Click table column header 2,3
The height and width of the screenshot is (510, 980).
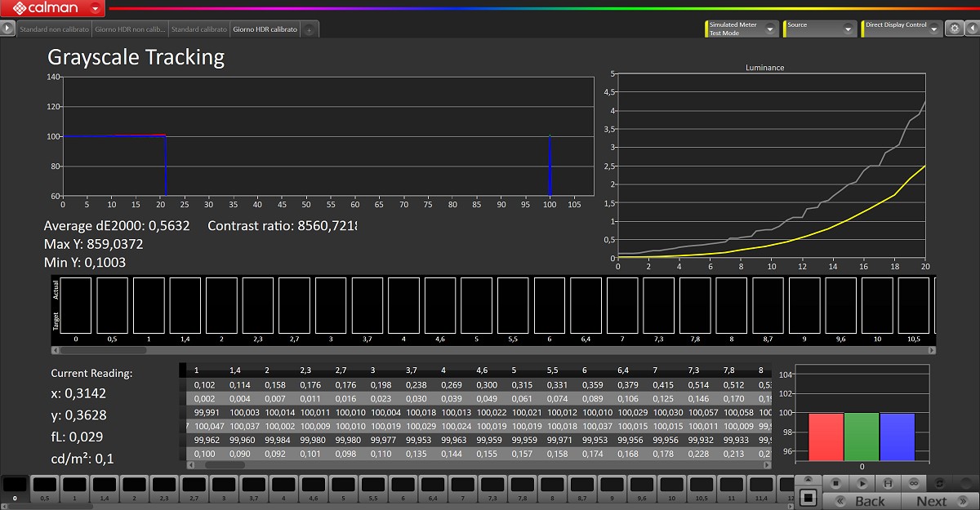coord(305,370)
